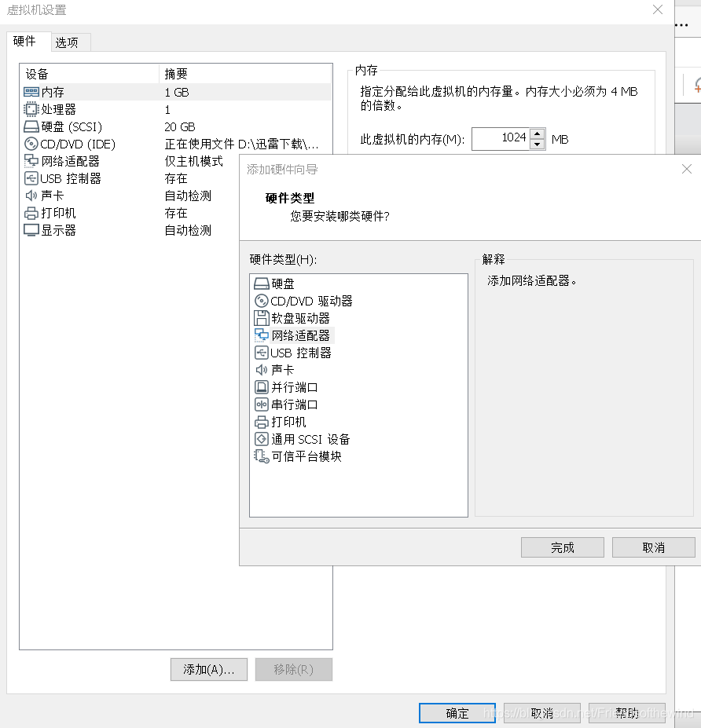Select the sound card icon in device list

click(31, 196)
